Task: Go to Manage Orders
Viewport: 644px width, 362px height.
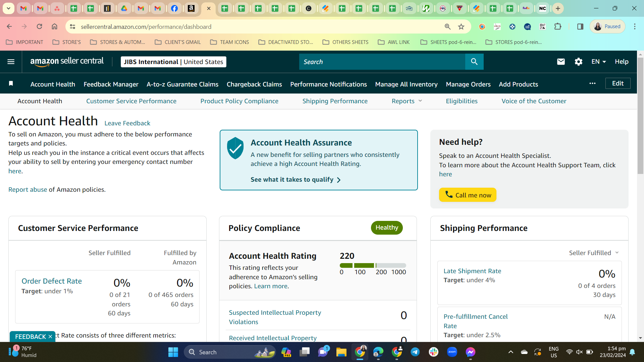Action: pyautogui.click(x=468, y=84)
